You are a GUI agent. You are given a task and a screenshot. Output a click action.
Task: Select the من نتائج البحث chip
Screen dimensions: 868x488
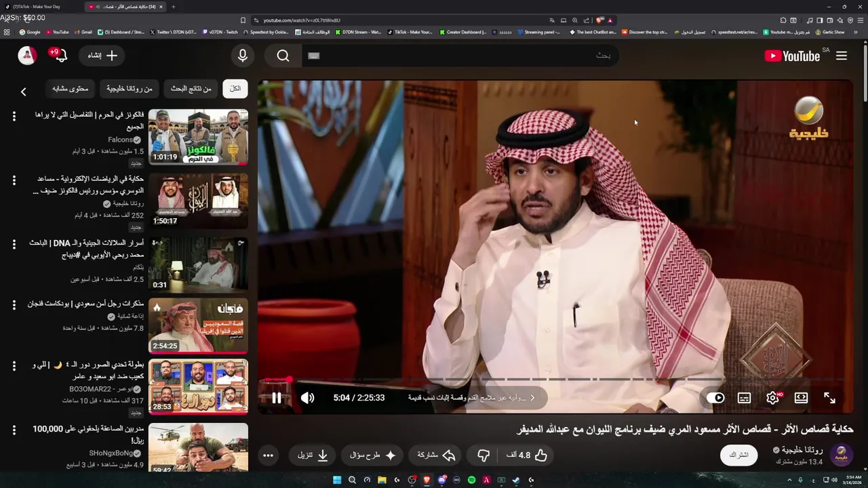click(x=191, y=89)
